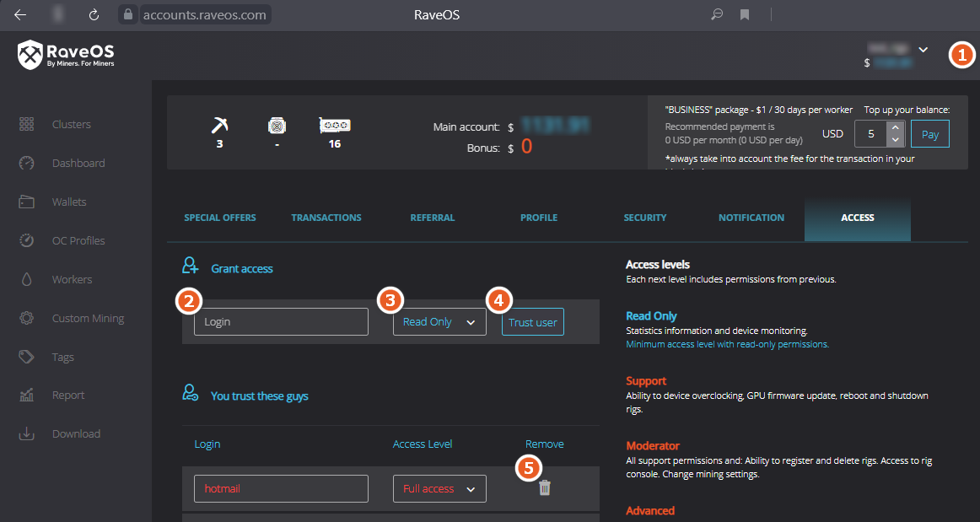The height and width of the screenshot is (522, 980).
Task: Click the Login input field under Grant access
Action: pyautogui.click(x=281, y=322)
